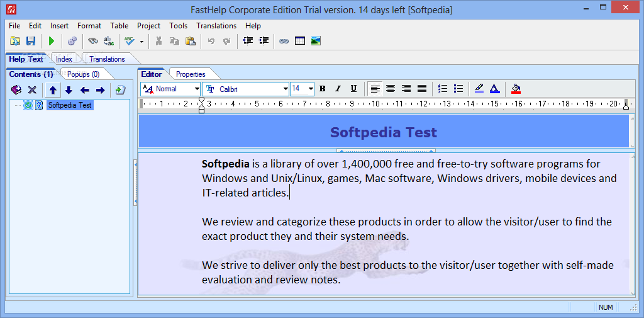Open the Format menu
The height and width of the screenshot is (318, 644).
[x=89, y=26]
